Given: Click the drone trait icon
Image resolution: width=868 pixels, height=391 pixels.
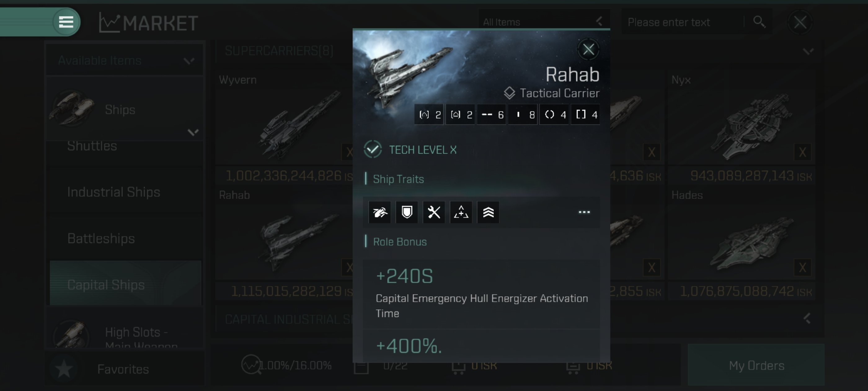Looking at the screenshot, I should pos(380,212).
